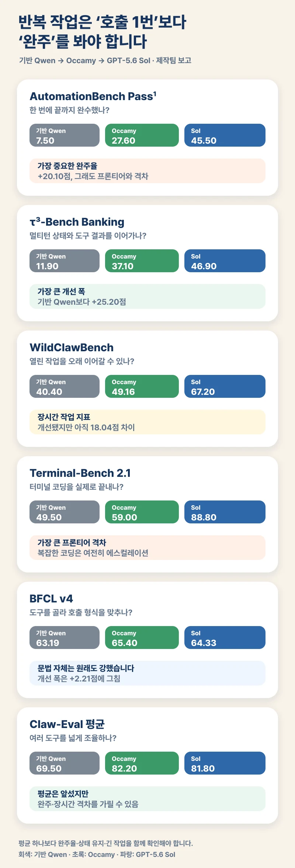
Task: Select the Occamy 37.10 green chip
Action: (142, 261)
